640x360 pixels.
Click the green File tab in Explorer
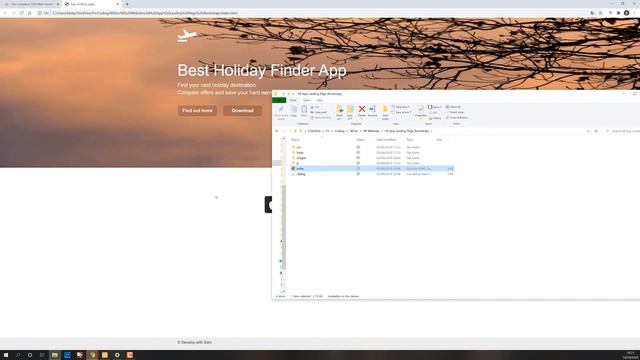pos(279,100)
